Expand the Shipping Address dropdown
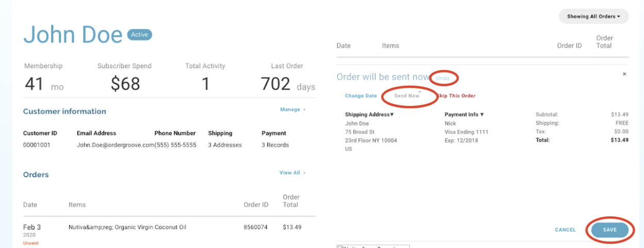The image size is (644, 248). [369, 115]
